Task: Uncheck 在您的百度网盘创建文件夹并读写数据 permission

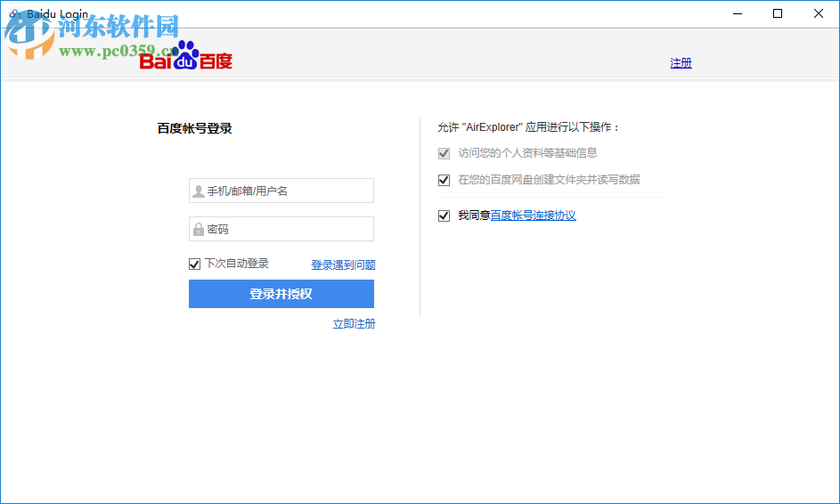Action: 444,180
